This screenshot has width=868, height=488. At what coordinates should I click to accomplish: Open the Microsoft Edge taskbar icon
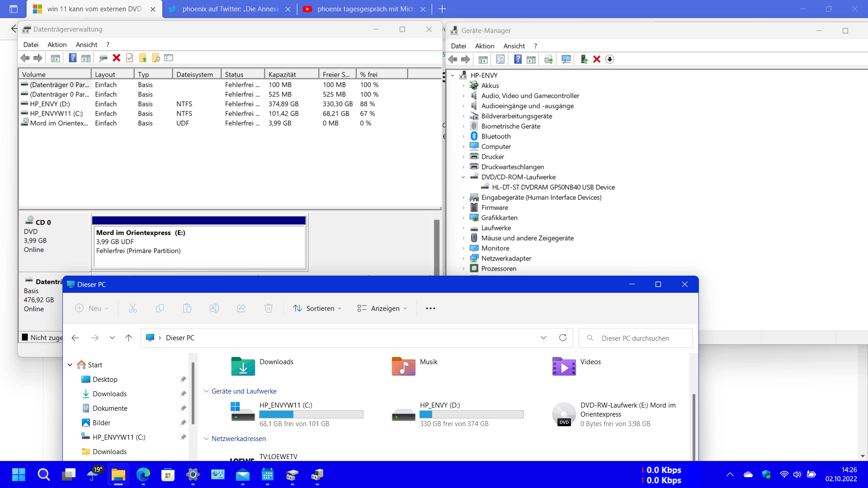click(143, 474)
